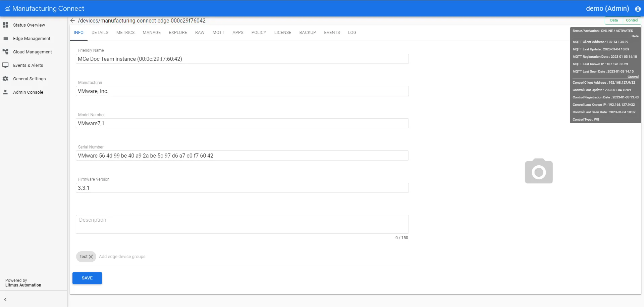Click the Control Type : WG entry
The image size is (644, 307).
click(x=586, y=120)
